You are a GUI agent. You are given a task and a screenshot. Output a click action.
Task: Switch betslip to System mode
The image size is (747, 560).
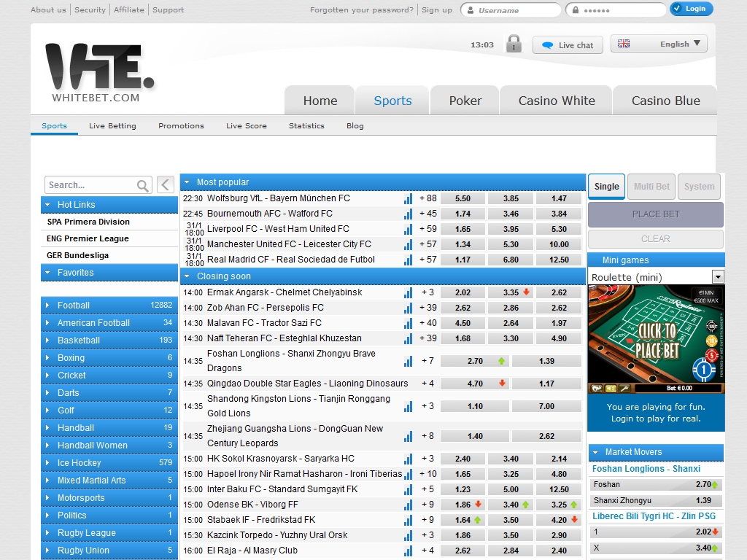click(x=699, y=187)
